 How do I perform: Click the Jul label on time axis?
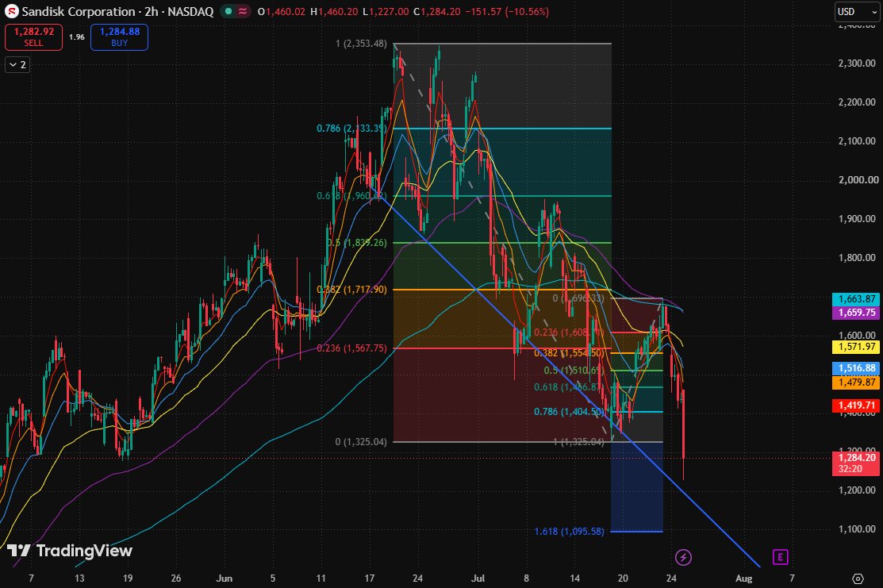(478, 578)
